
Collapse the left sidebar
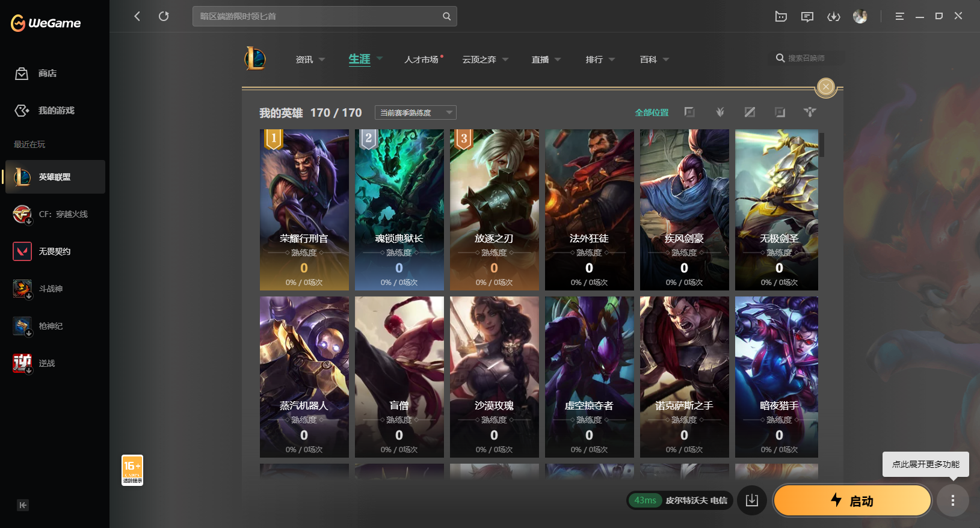(x=23, y=505)
